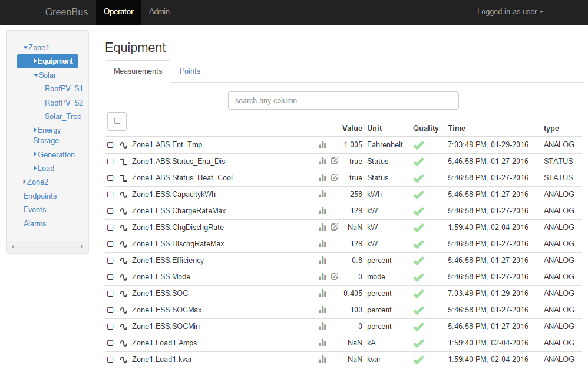Click the Quality column header
Viewport: 588px width, 372px height.
click(425, 129)
